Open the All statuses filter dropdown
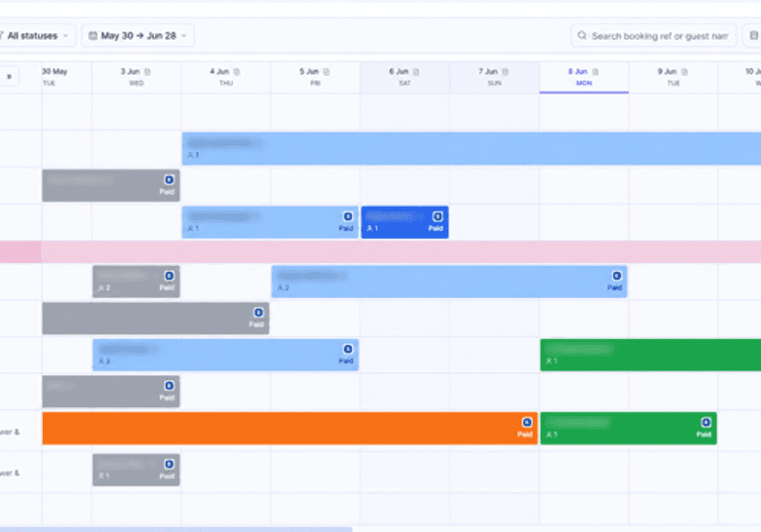Viewport: 761px width, 532px height. (37, 35)
